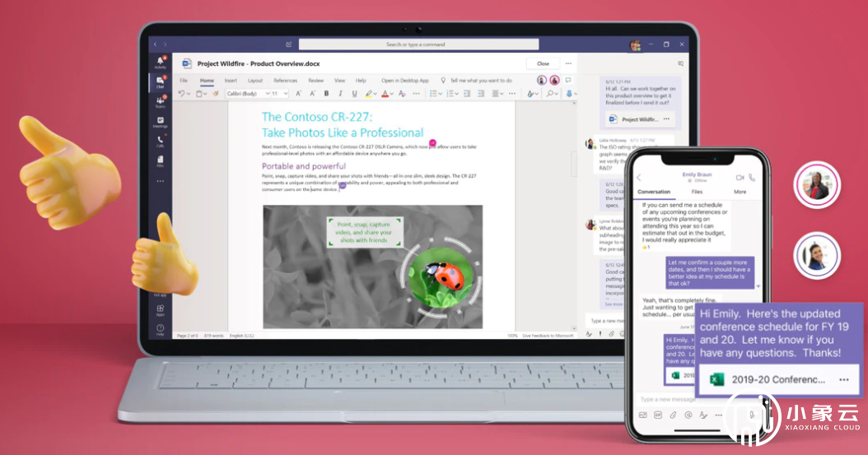Viewport: 868px width, 455px height.
Task: Go back from the phone chat with Emily
Action: pos(639,178)
